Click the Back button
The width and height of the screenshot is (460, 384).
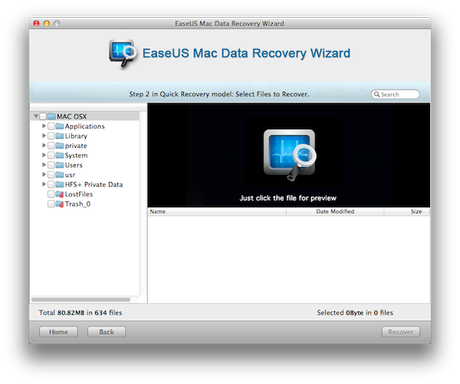click(106, 332)
